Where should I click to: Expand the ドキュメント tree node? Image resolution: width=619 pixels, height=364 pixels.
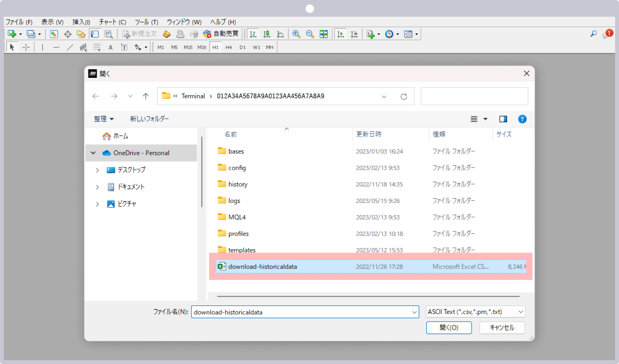(x=97, y=187)
